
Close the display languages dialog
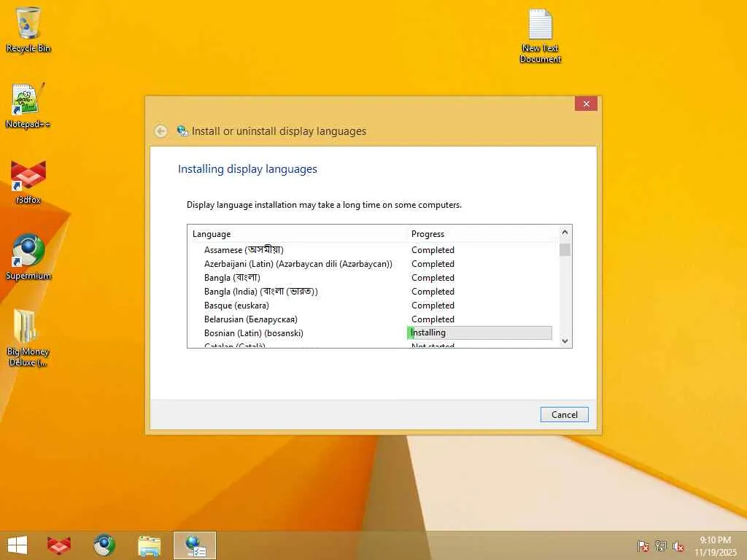click(586, 104)
